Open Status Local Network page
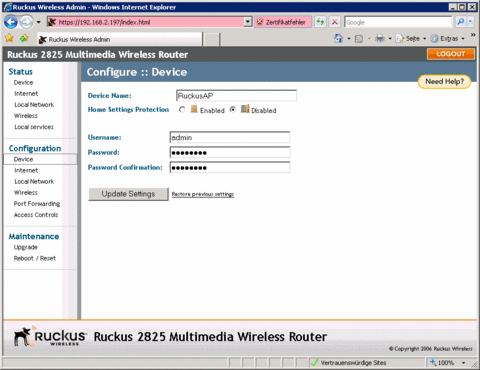This screenshot has height=370, width=480. [x=34, y=105]
